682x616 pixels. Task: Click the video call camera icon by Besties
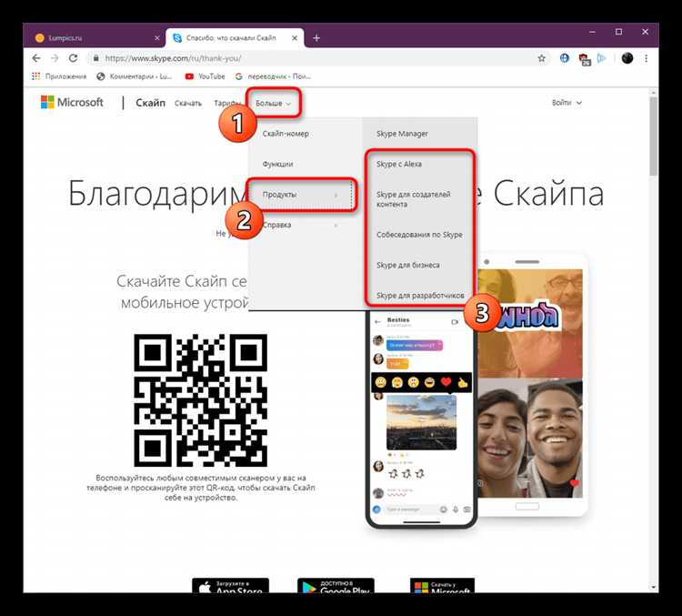click(455, 322)
